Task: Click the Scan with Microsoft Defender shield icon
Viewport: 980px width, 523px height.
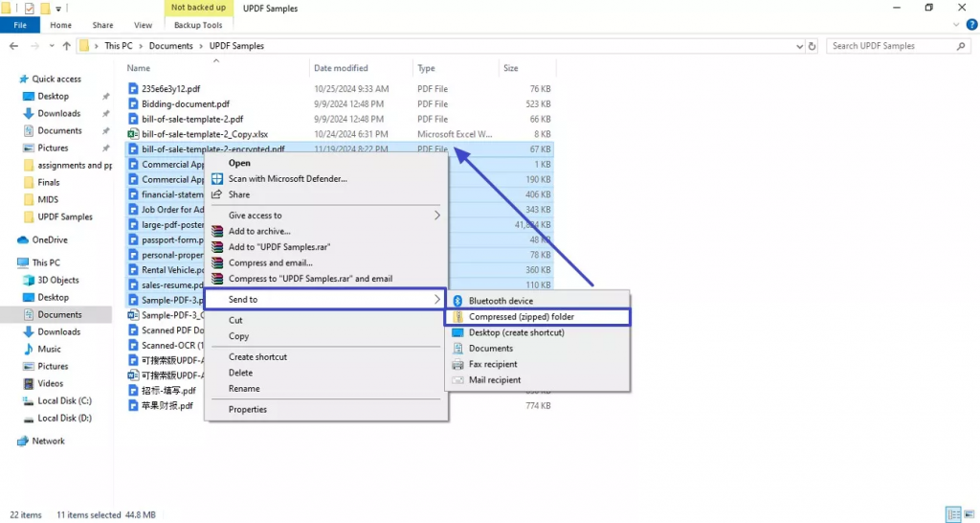Action: [217, 179]
